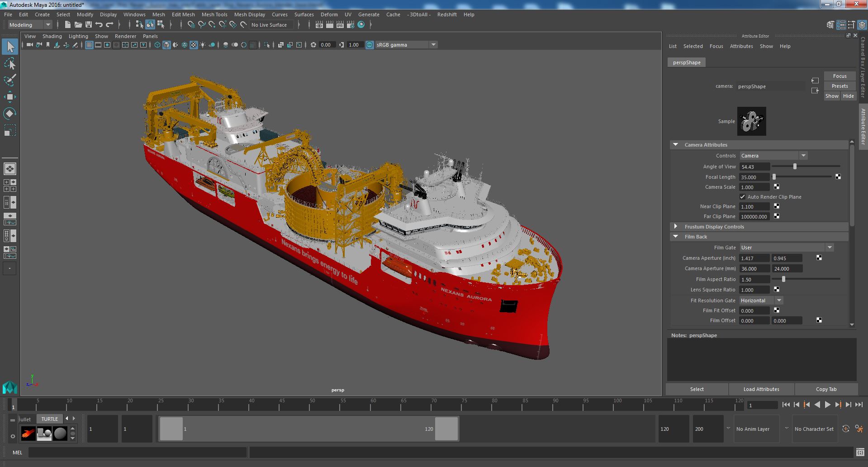The image size is (868, 467).
Task: Select by component type icon
Action: [161, 25]
